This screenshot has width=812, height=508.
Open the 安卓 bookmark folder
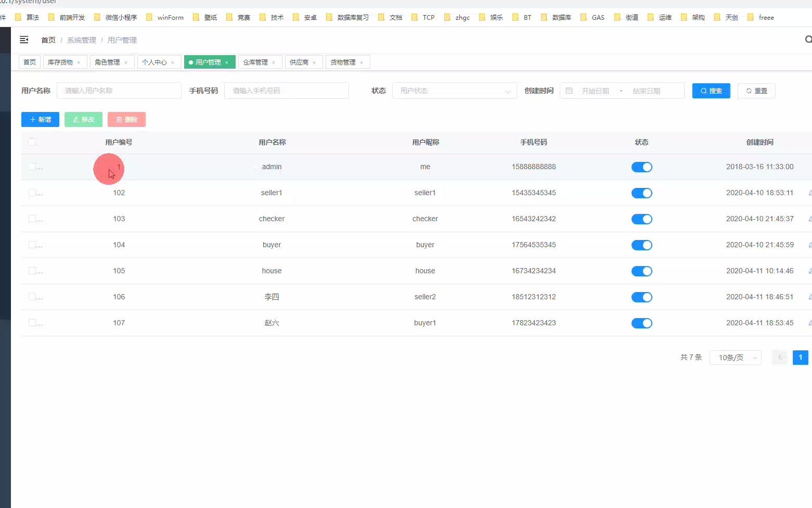(305, 17)
